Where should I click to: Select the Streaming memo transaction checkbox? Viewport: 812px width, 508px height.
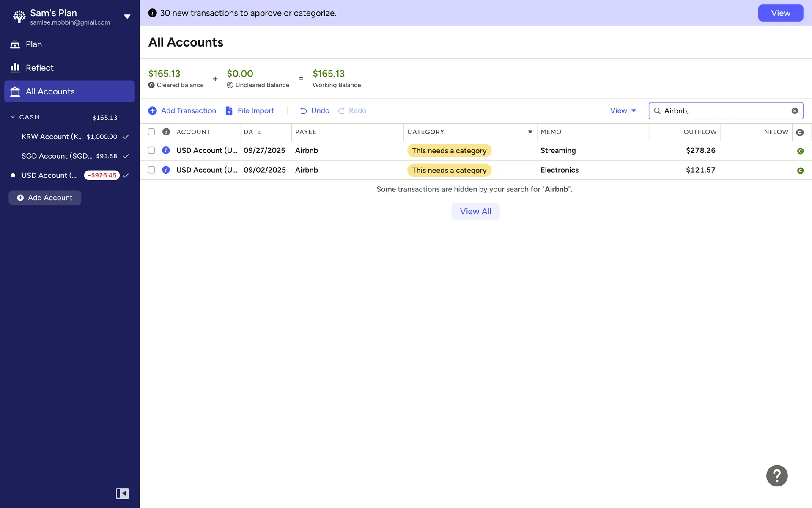coord(151,150)
